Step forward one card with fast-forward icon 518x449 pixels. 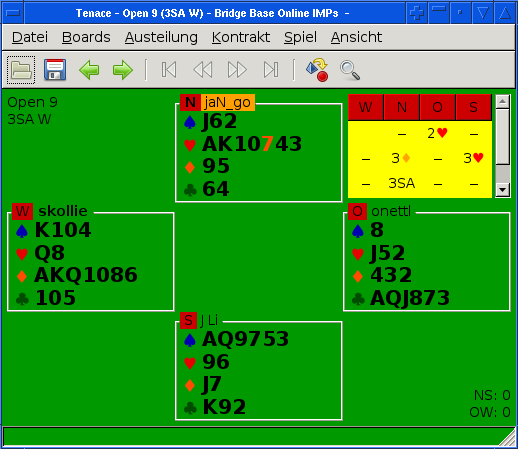point(237,70)
